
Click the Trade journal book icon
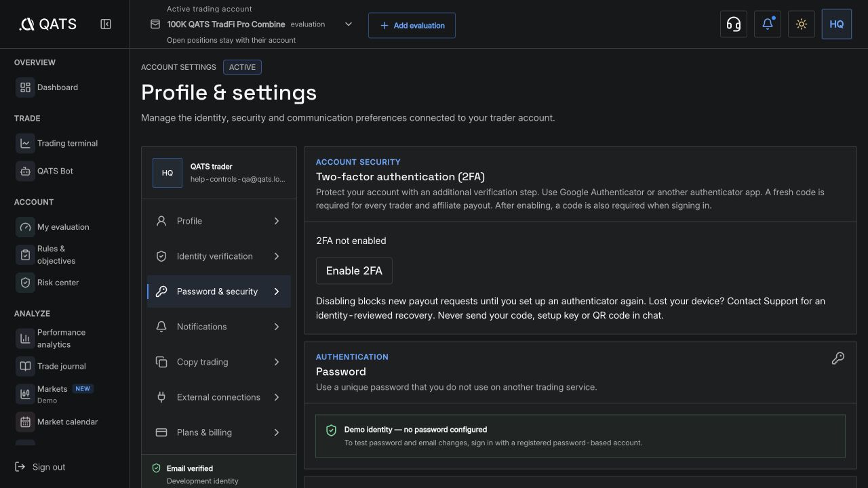25,366
